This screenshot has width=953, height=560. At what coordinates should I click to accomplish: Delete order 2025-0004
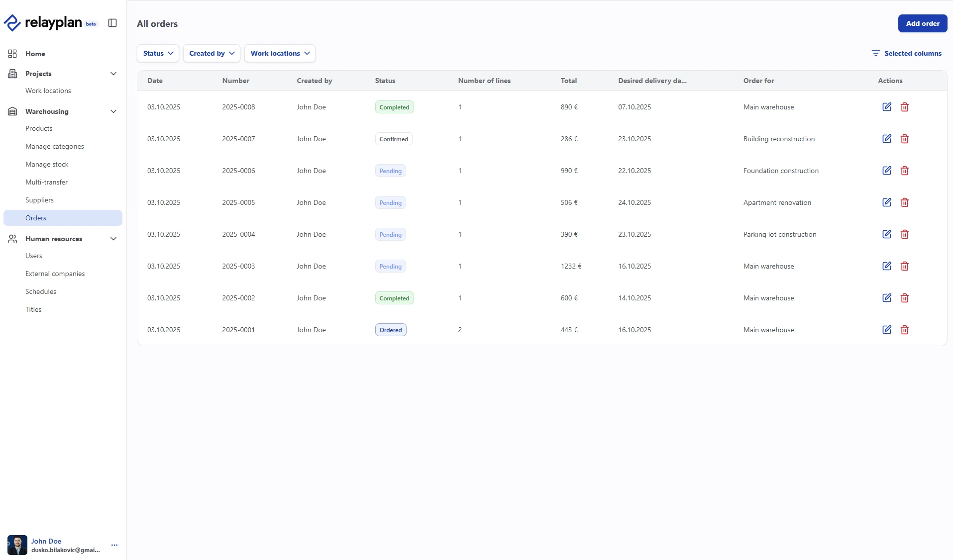(905, 234)
